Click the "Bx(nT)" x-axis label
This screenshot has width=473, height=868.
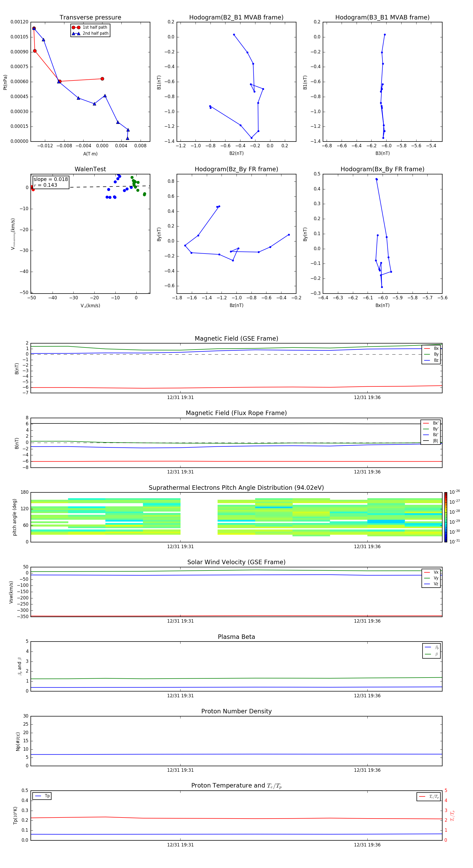click(x=382, y=305)
